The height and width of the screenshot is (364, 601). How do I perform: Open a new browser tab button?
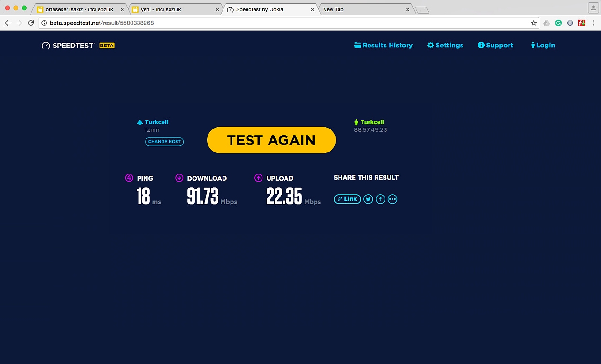pos(422,10)
